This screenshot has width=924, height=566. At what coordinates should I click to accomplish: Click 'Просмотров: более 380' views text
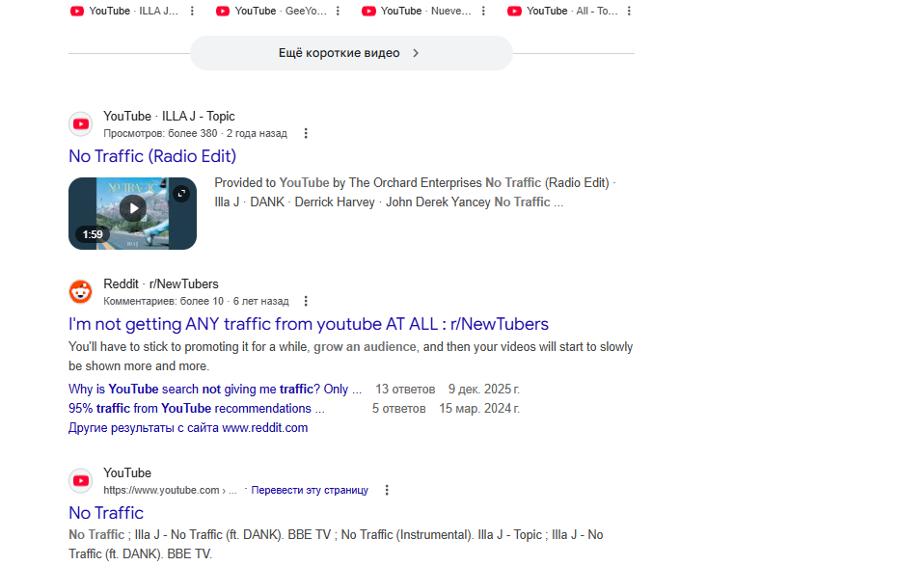tap(160, 133)
